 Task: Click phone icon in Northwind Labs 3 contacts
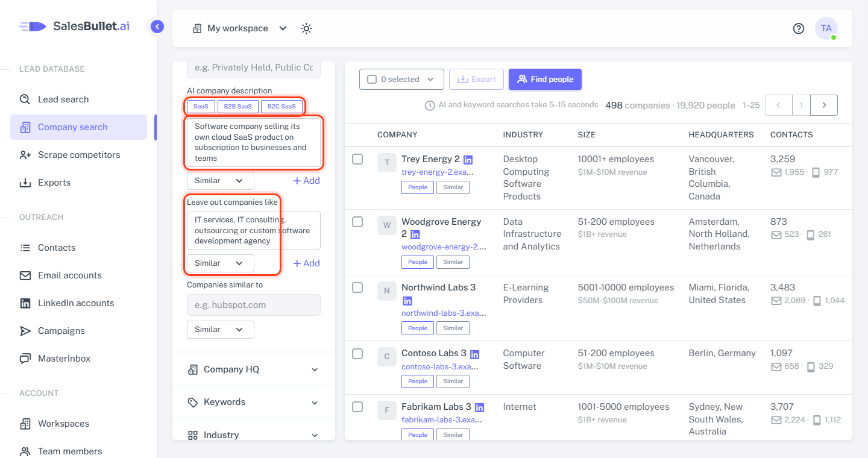coord(817,300)
